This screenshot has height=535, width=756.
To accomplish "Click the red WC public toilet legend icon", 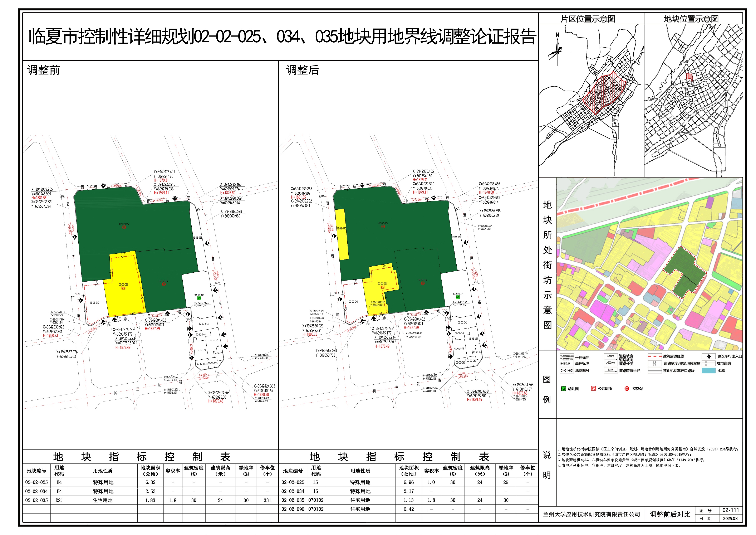I will [x=593, y=389].
